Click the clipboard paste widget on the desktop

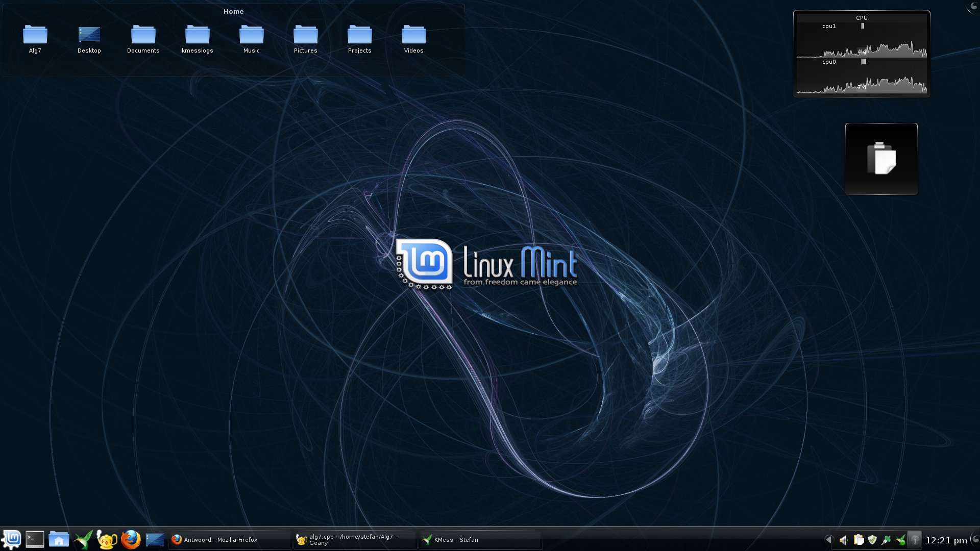(x=881, y=159)
